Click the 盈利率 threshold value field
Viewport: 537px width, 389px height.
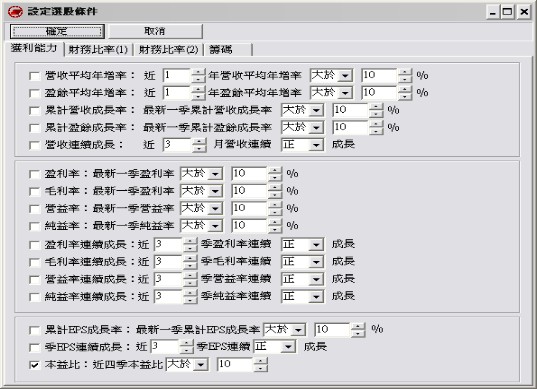[250, 174]
